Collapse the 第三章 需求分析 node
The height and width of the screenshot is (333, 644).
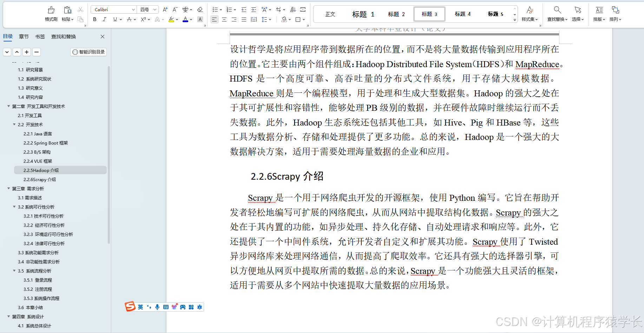[9, 188]
